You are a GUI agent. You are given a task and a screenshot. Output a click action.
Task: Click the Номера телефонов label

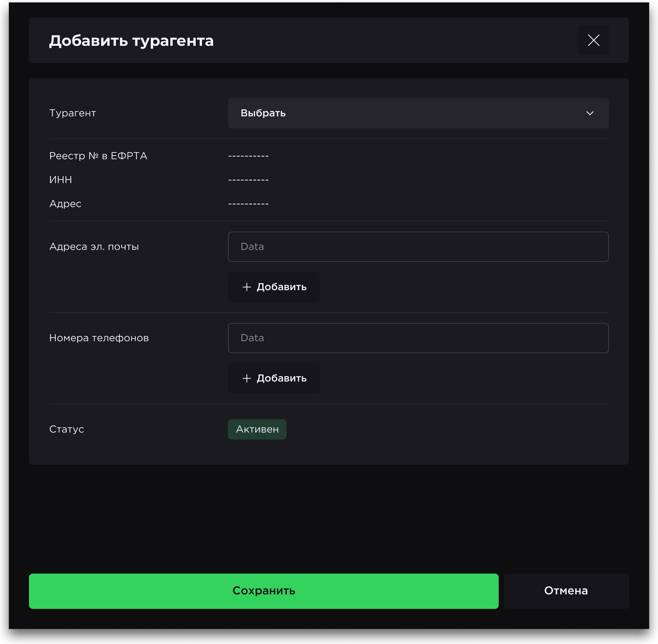[x=99, y=338]
